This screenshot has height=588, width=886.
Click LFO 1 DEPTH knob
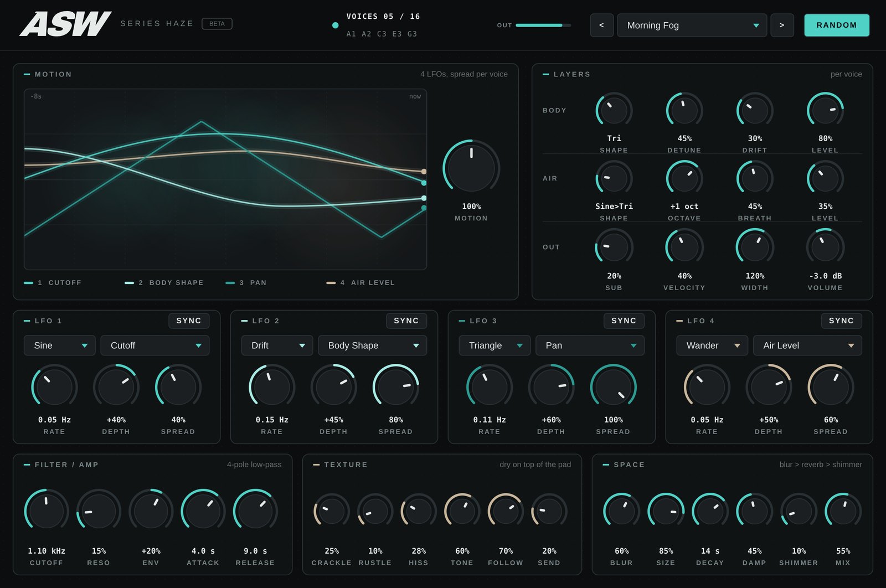[x=116, y=386]
